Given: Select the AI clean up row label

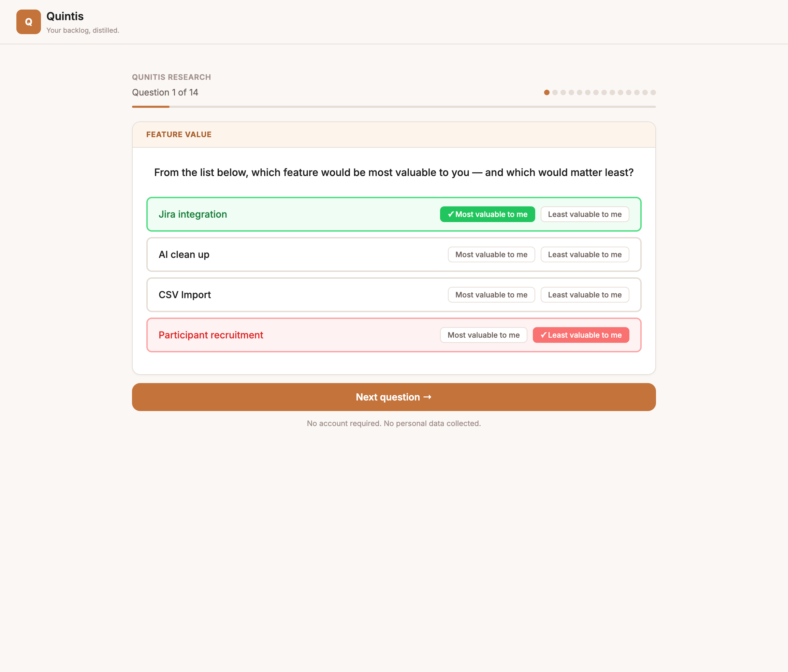Looking at the screenshot, I should [184, 254].
